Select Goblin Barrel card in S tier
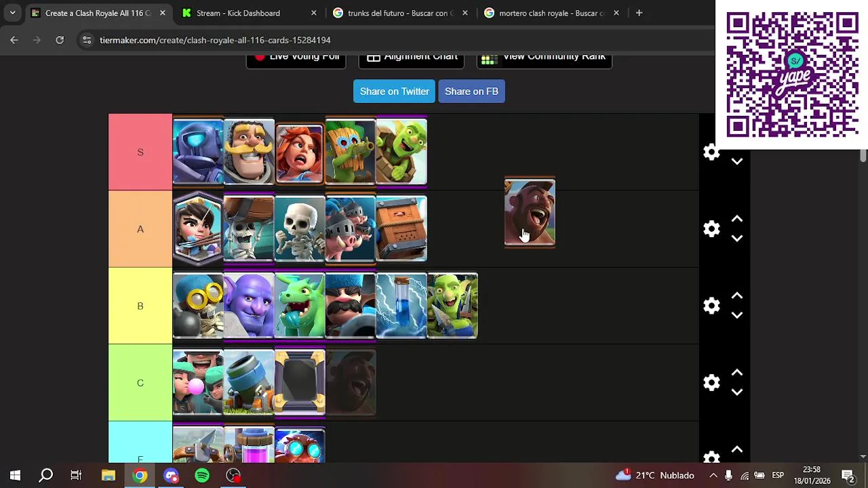 [x=401, y=152]
